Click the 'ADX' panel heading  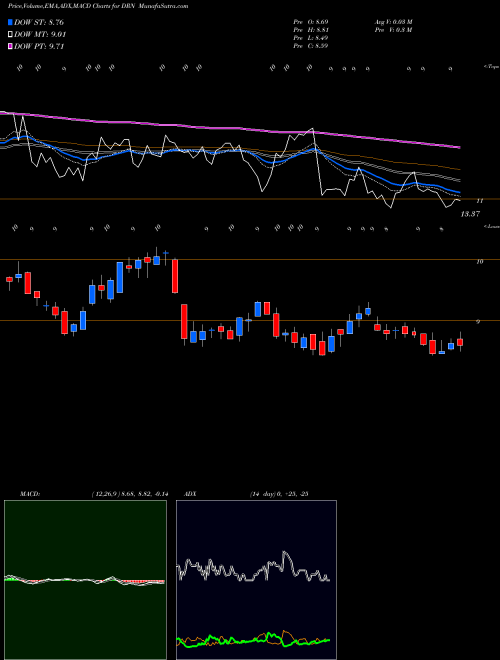click(190, 494)
